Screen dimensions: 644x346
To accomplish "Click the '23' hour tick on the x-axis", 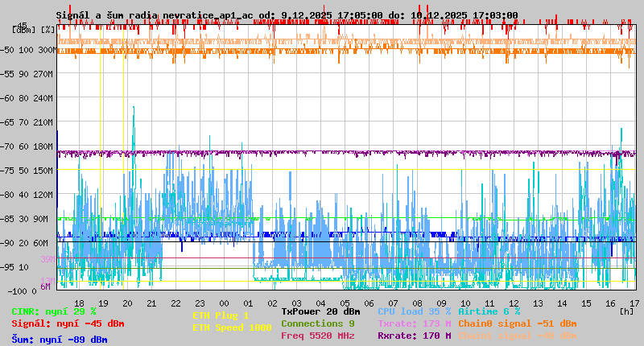I will click(x=200, y=303).
